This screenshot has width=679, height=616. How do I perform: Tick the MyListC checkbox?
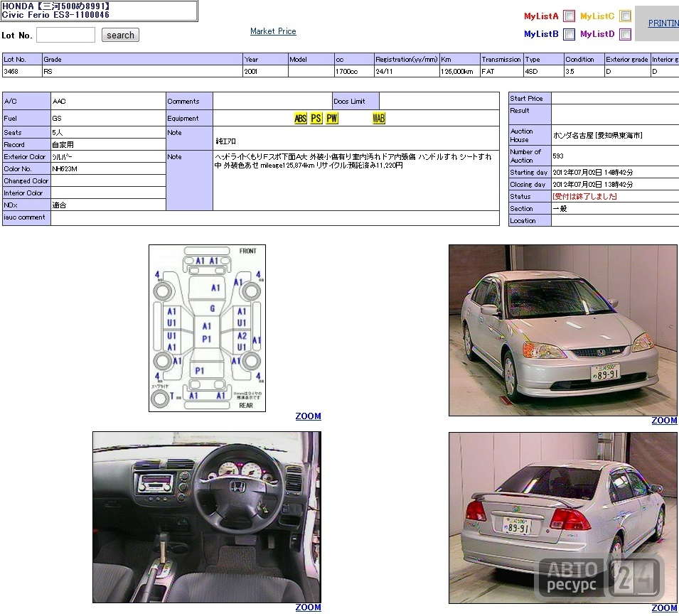(625, 16)
